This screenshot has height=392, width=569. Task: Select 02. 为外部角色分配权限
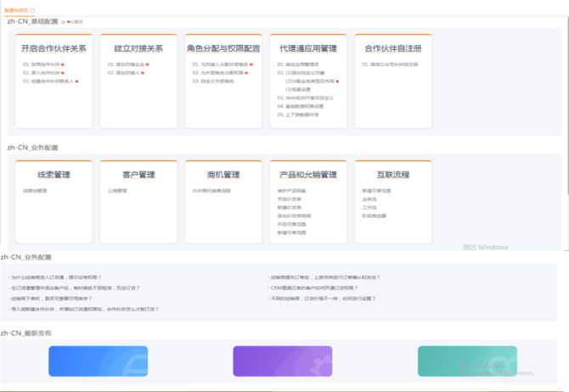pos(219,73)
